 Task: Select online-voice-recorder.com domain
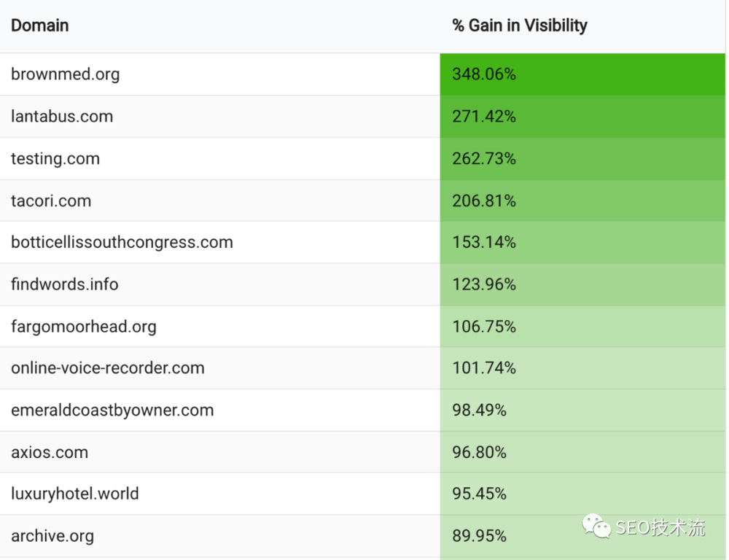(x=108, y=368)
